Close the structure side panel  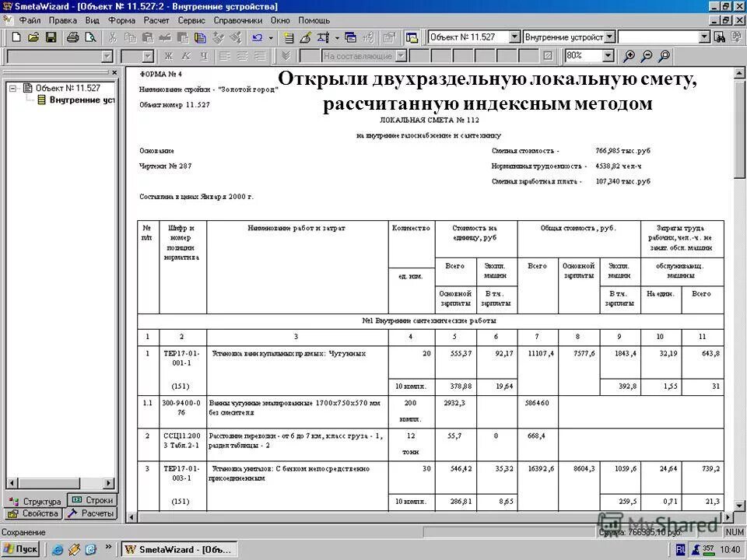pyautogui.click(x=114, y=73)
